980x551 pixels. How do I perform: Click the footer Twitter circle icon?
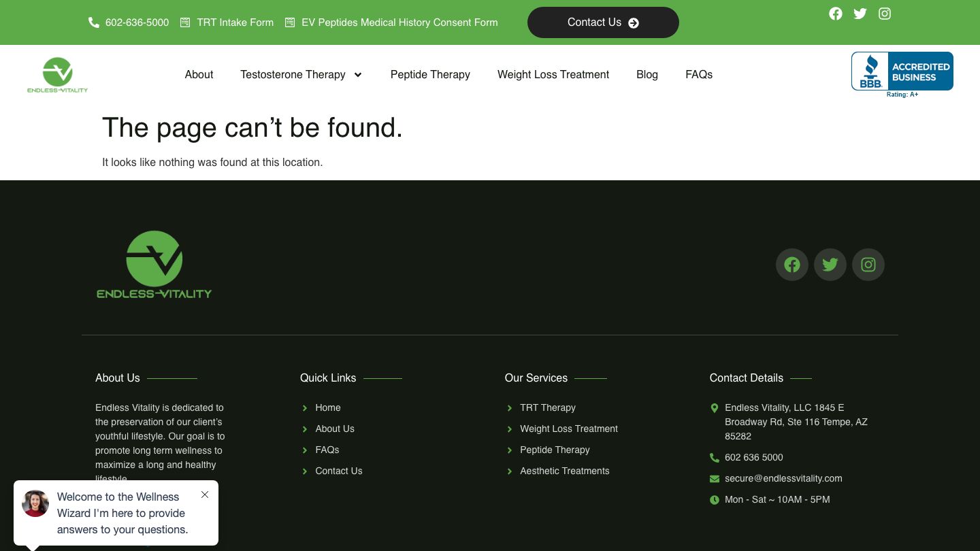coord(830,265)
